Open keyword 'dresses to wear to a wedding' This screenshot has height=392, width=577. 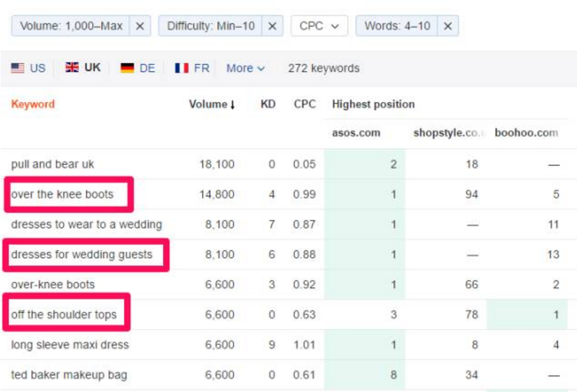(x=86, y=224)
